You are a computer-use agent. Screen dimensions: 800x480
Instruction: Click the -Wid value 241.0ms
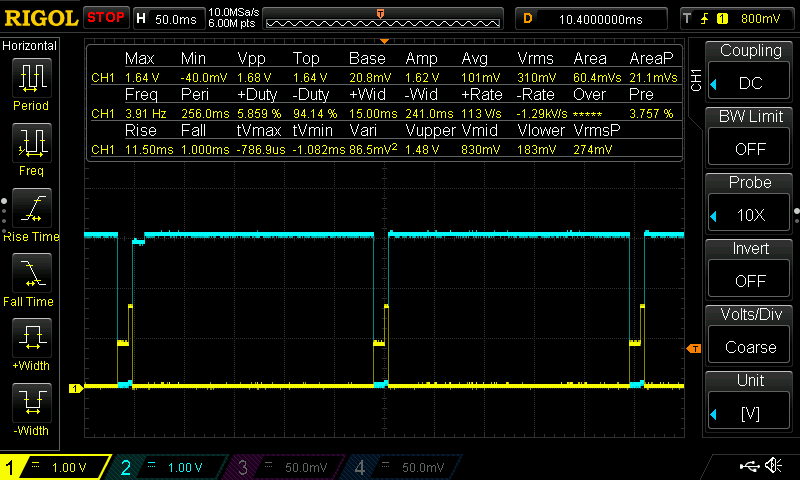click(x=429, y=113)
